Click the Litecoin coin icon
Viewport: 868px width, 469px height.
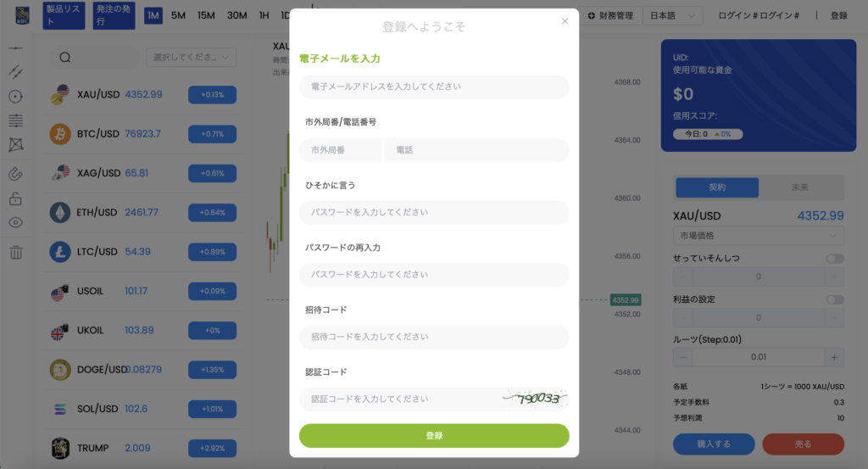[x=60, y=252]
